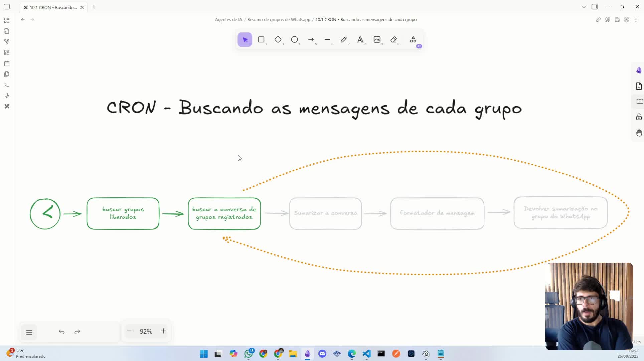Select the Diamond tool
Viewport: 644px width, 361px height.
tap(278, 40)
